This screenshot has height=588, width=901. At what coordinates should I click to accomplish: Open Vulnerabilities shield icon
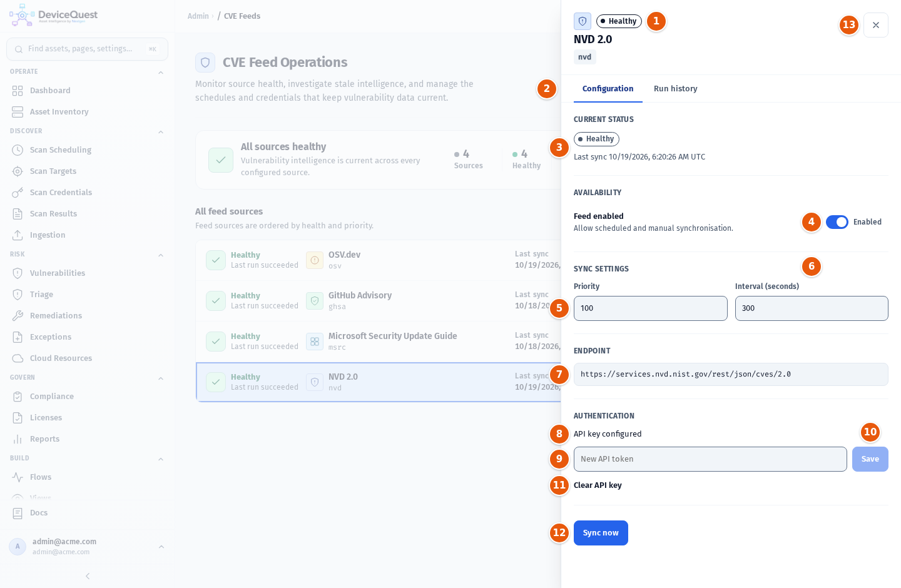(x=18, y=273)
